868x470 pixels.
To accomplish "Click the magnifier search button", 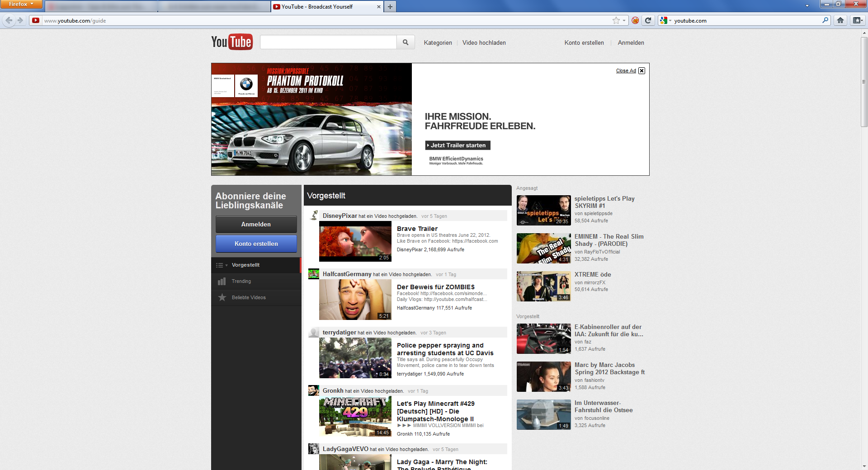I will pos(406,42).
